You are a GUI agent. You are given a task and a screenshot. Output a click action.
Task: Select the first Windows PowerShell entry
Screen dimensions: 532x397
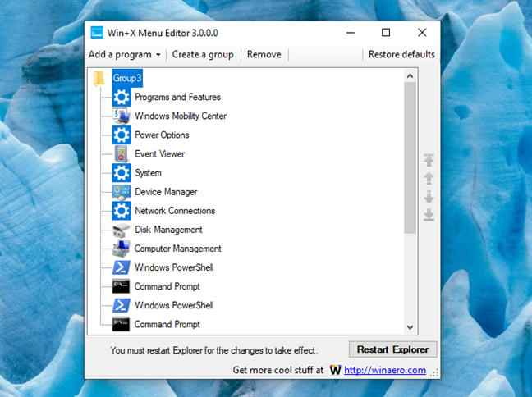click(174, 267)
